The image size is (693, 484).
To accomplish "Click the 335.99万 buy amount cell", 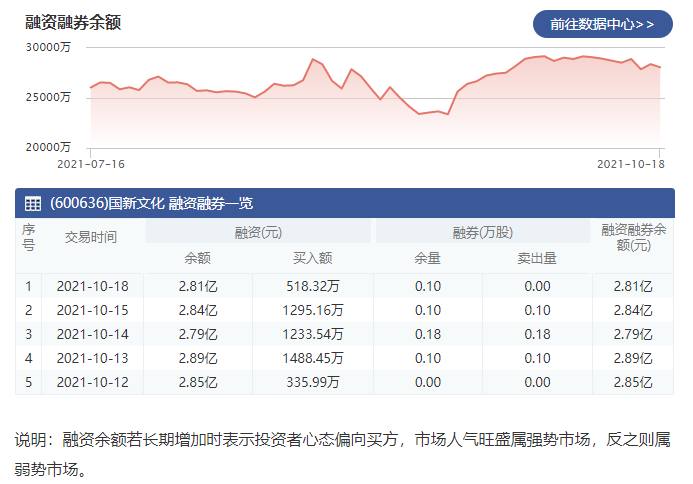I will (x=312, y=382).
